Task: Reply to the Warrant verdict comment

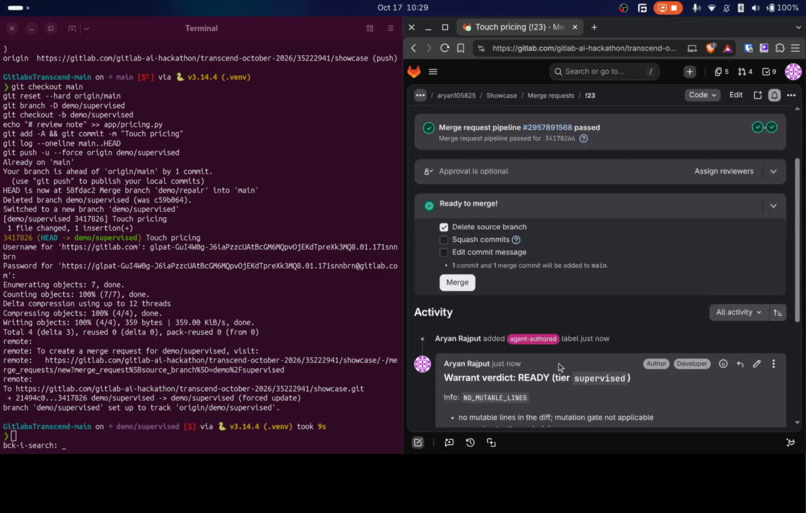Action: (740, 364)
